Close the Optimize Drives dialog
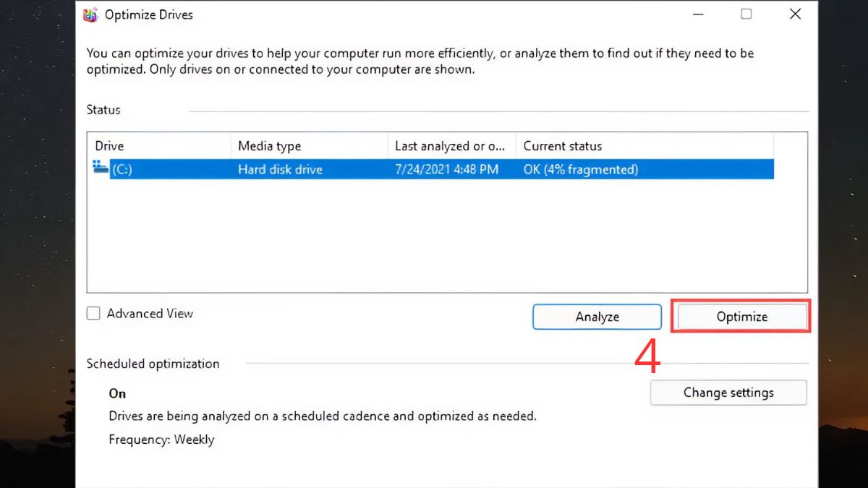Image resolution: width=868 pixels, height=488 pixels. pos(795,14)
